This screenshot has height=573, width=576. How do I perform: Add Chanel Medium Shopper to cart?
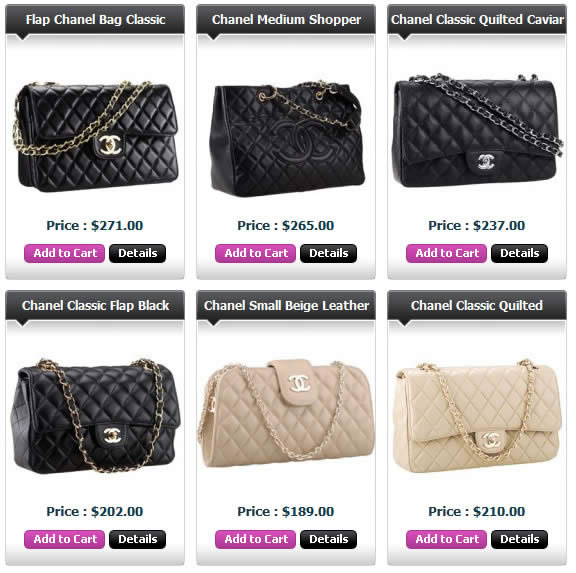point(255,253)
